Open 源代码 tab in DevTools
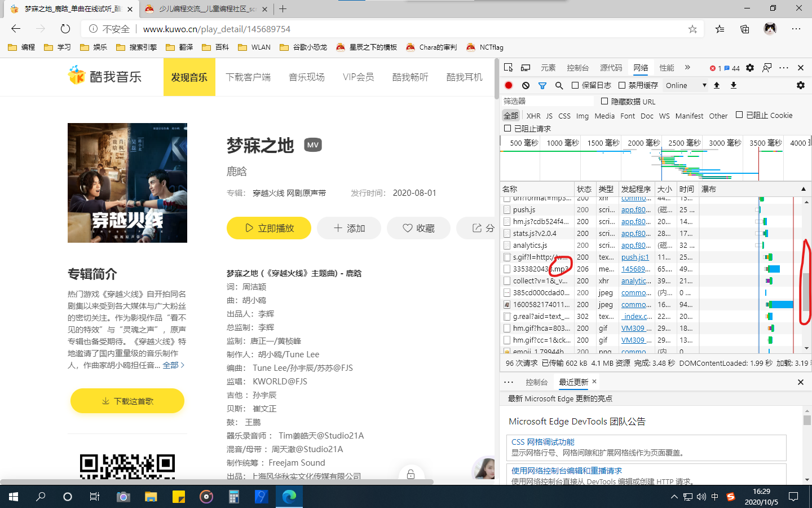812x508 pixels. tap(611, 68)
